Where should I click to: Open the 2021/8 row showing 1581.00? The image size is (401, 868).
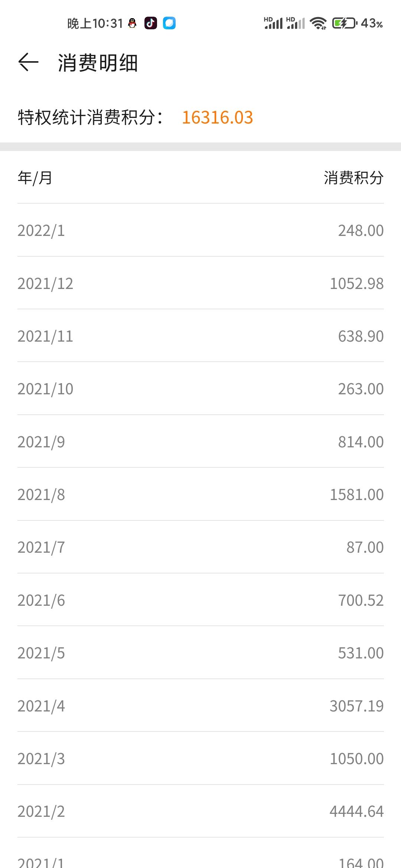point(200,494)
